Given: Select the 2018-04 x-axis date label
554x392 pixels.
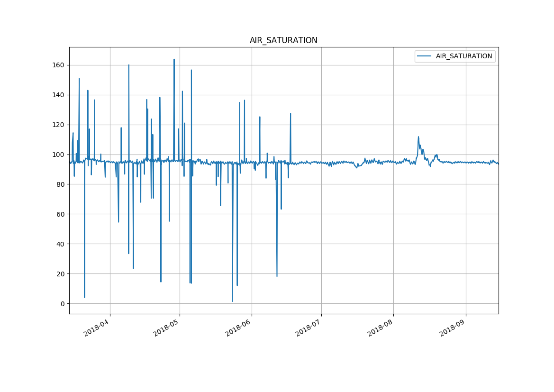Looking at the screenshot, I should tap(97, 326).
